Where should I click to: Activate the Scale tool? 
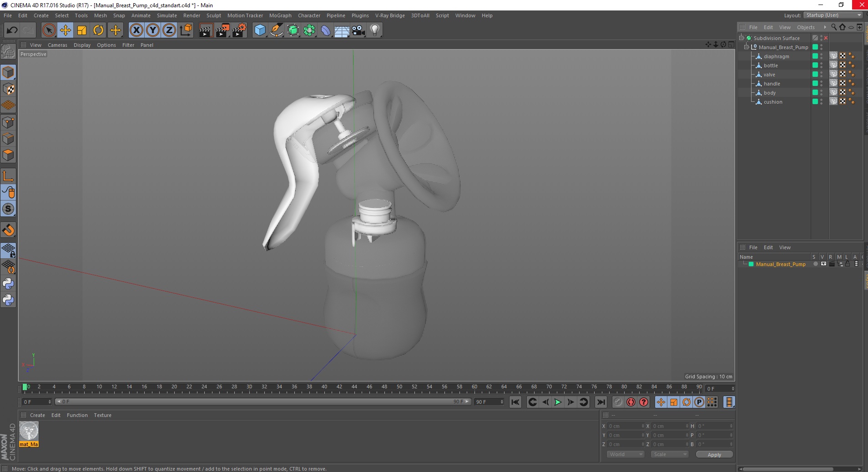point(82,30)
